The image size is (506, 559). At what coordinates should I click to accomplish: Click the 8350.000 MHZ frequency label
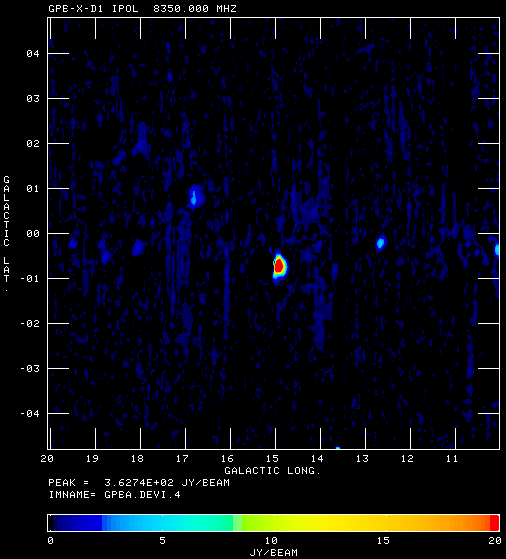click(195, 9)
